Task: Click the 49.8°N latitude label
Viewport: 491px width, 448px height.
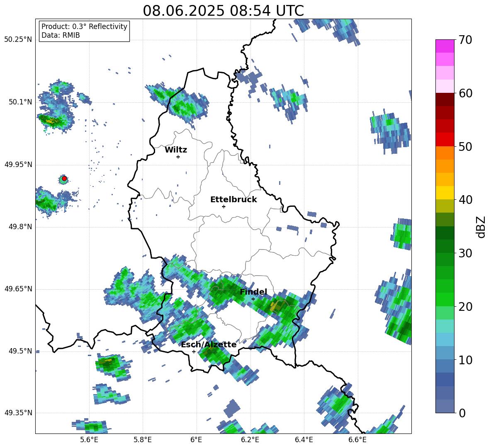Action: (x=20, y=227)
